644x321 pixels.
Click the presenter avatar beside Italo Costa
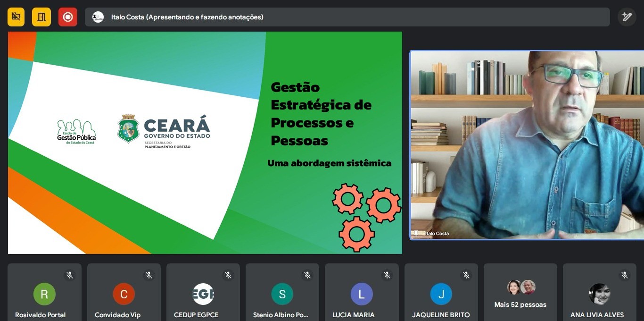[x=98, y=17]
